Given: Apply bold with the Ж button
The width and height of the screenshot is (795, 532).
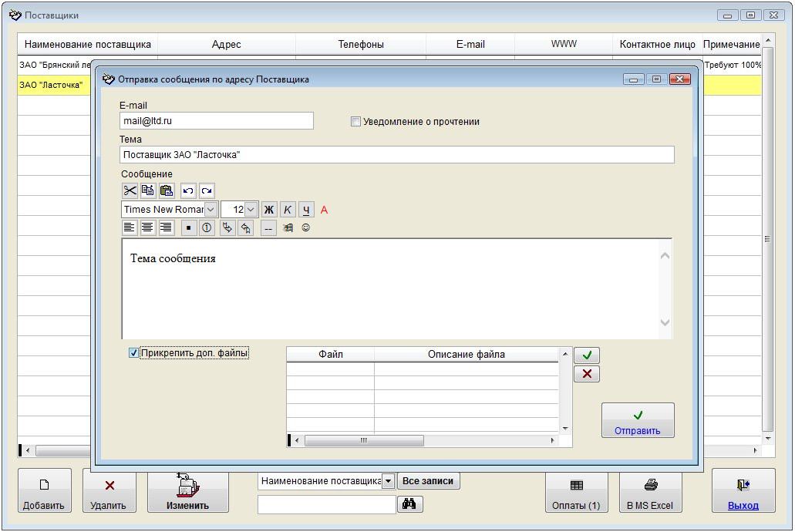Looking at the screenshot, I should pyautogui.click(x=269, y=210).
